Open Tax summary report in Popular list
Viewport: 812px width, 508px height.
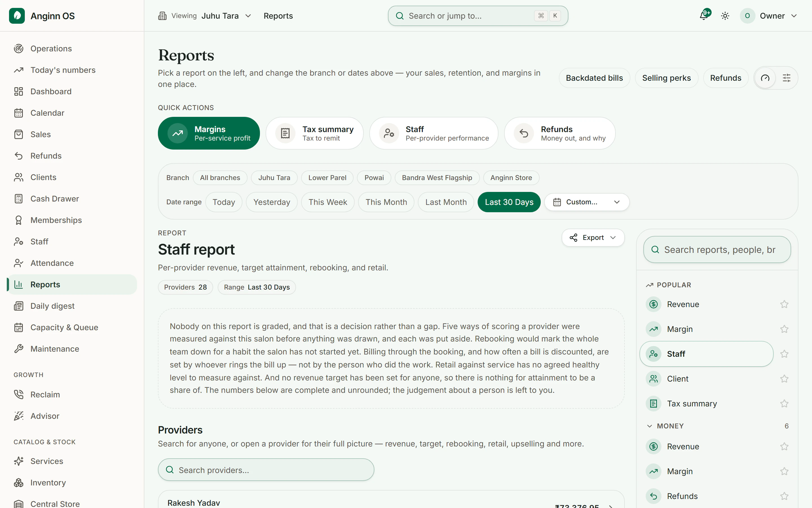pyautogui.click(x=706, y=404)
